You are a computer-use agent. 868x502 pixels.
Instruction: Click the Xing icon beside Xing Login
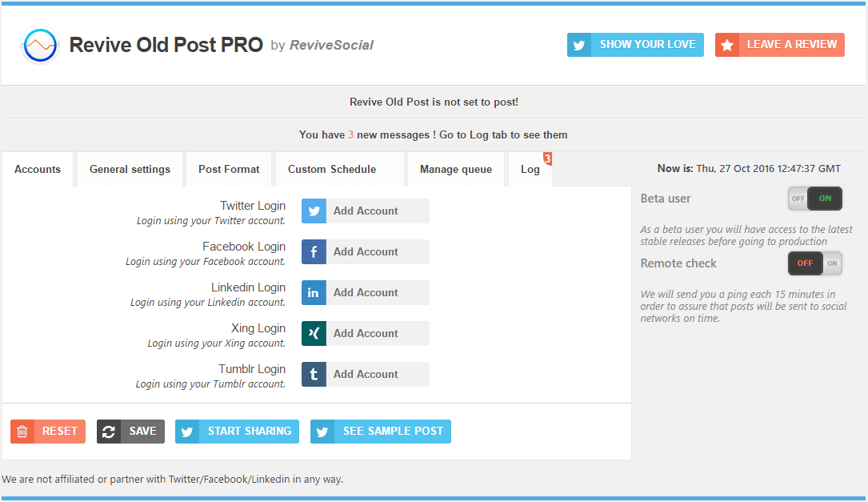point(314,334)
